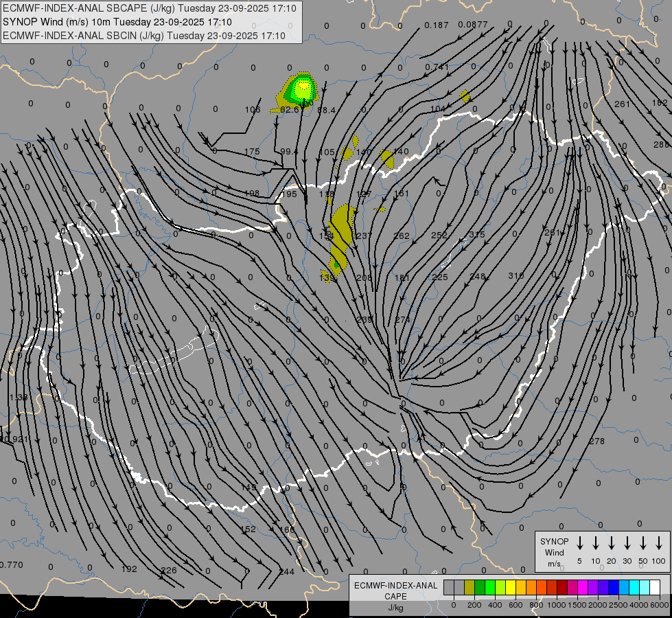The image size is (672, 618).
Task: Click the wind arrow above 10 m/s
Action: [x=596, y=542]
